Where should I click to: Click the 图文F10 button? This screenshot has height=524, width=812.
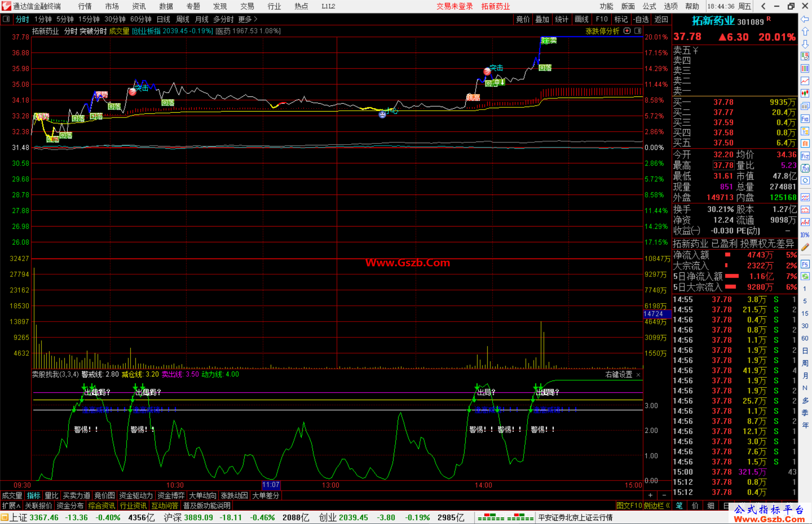(x=629, y=506)
